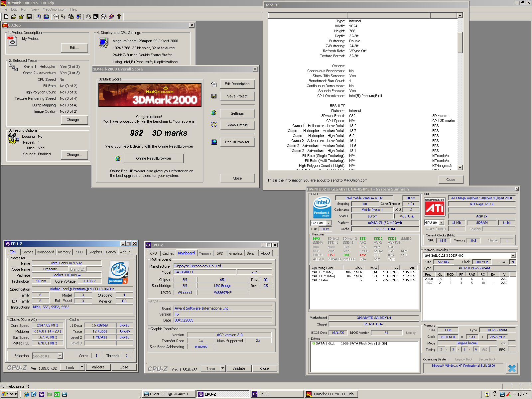The height and width of the screenshot is (399, 532).
Task: Click Change button under Testing Options
Action: pos(74,155)
